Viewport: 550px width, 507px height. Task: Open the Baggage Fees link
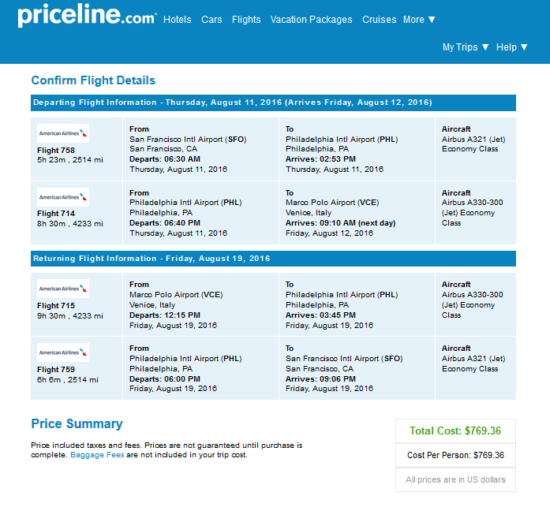tap(97, 455)
